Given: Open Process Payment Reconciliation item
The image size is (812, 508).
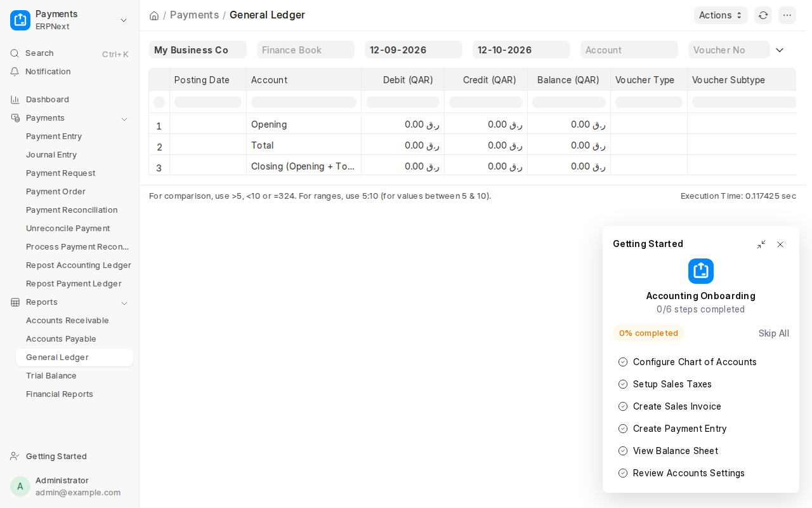Looking at the screenshot, I should pos(74,247).
